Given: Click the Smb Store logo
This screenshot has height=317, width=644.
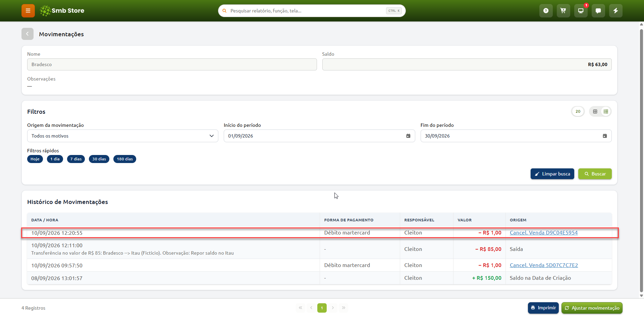Looking at the screenshot, I should point(62,11).
